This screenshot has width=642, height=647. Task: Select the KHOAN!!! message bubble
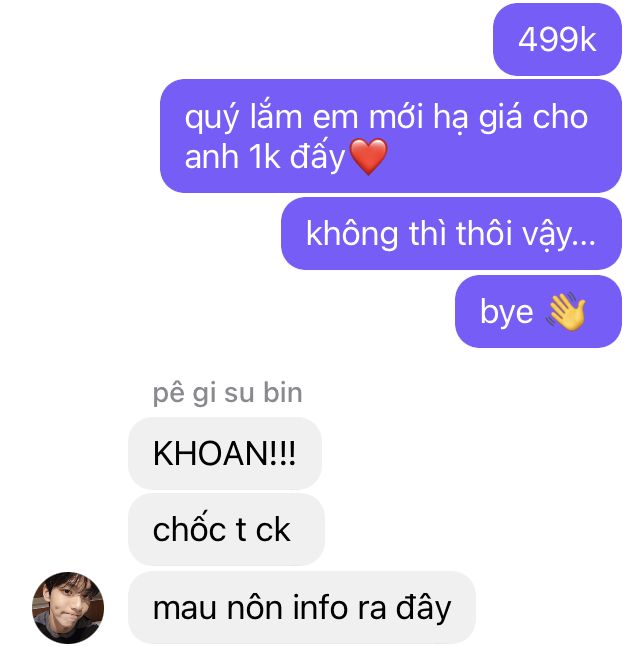click(225, 453)
